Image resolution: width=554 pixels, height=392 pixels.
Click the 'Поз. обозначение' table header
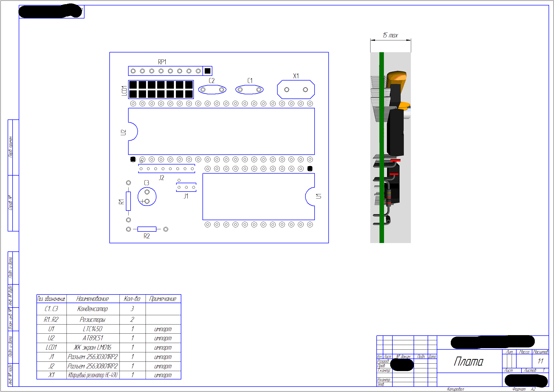(51, 299)
